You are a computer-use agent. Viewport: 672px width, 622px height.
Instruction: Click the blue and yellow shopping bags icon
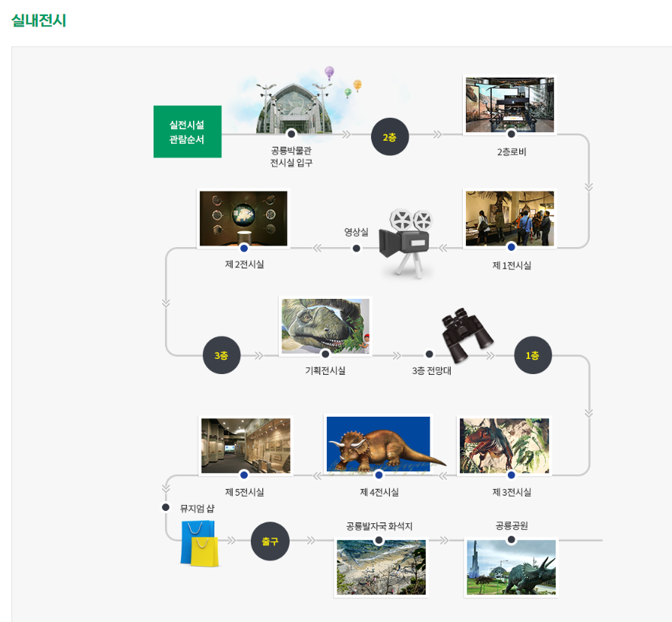[x=199, y=543]
